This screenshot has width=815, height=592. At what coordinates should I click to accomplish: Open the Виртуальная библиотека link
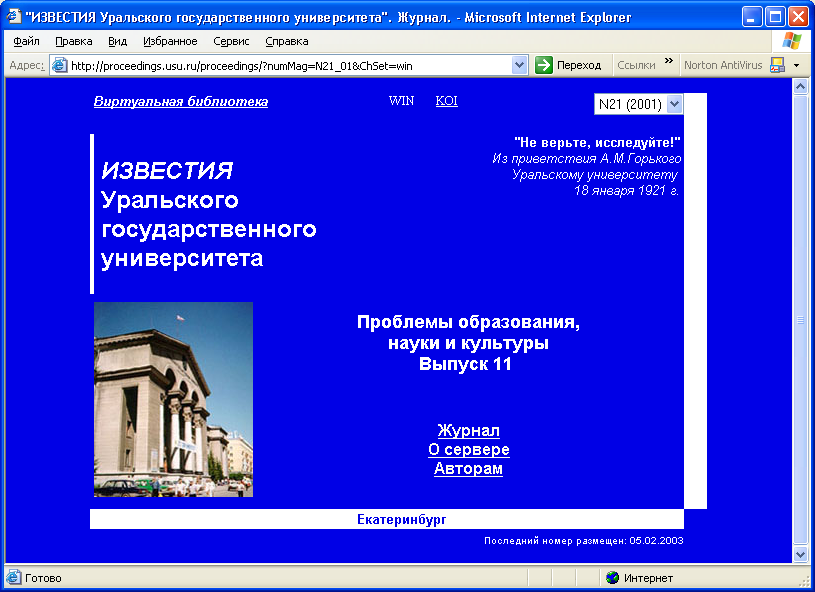(181, 101)
